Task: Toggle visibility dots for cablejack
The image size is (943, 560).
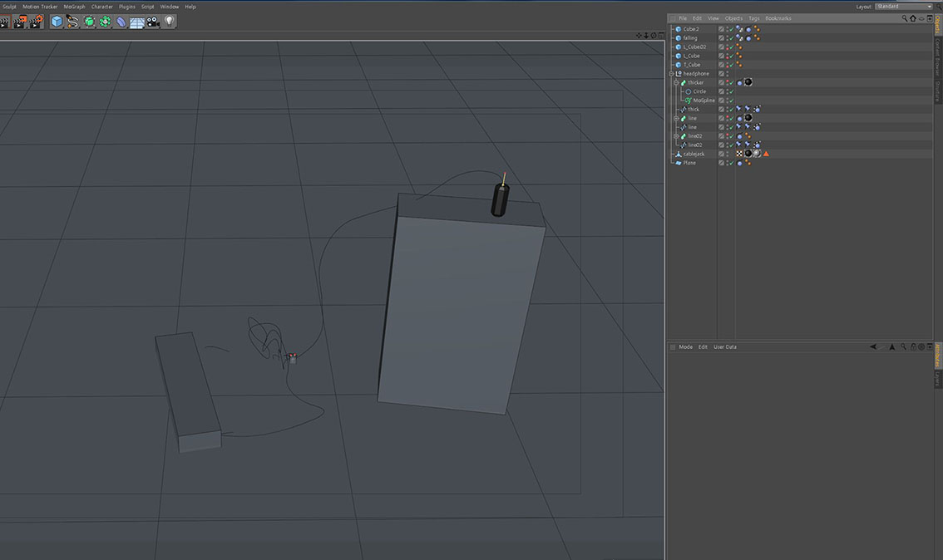Action: 727,154
